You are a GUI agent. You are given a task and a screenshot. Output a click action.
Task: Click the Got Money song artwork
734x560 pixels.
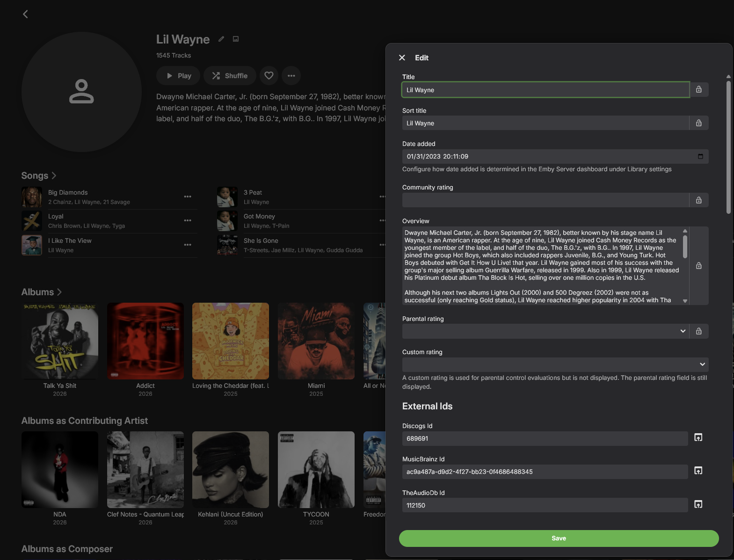(x=227, y=221)
